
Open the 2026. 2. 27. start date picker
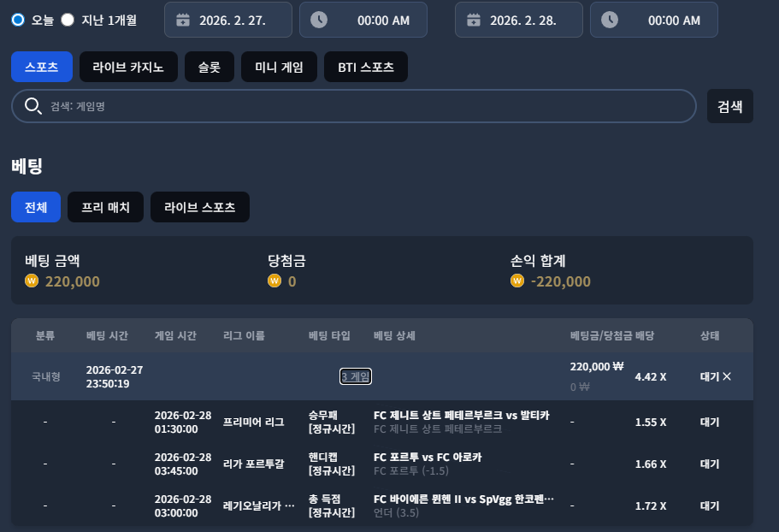click(228, 20)
